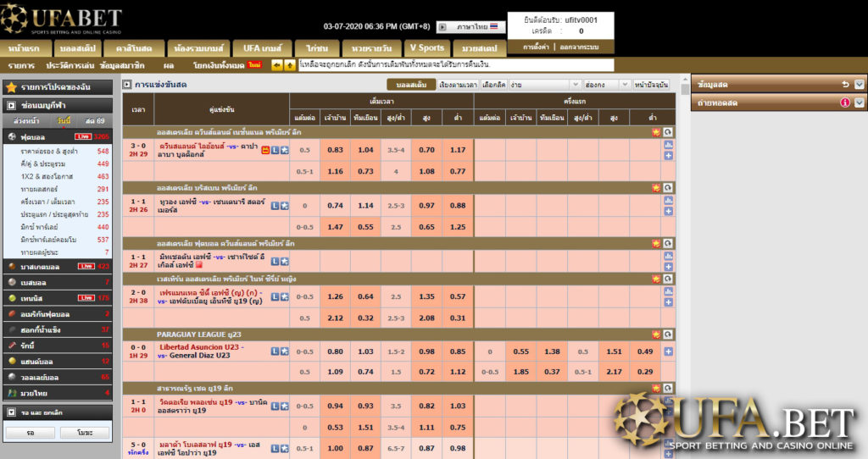
Task: Switch to the early-market sub-tab in the sidebar
Action: pyautogui.click(x=26, y=120)
